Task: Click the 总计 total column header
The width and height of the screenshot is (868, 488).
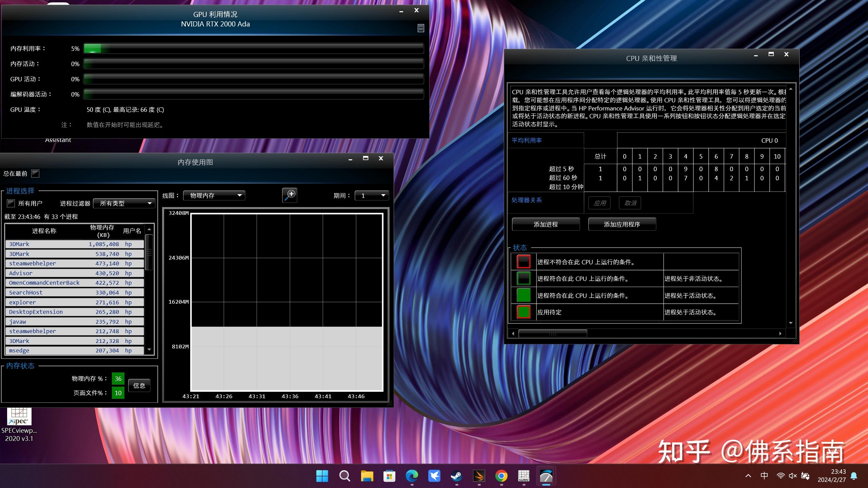Action: (x=600, y=156)
